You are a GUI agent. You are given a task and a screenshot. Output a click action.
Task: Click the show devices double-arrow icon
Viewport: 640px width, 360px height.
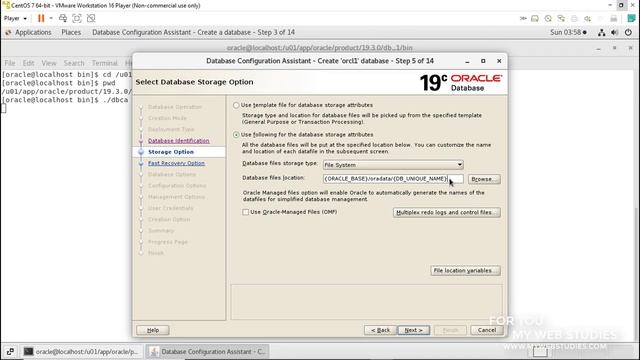tap(523, 18)
